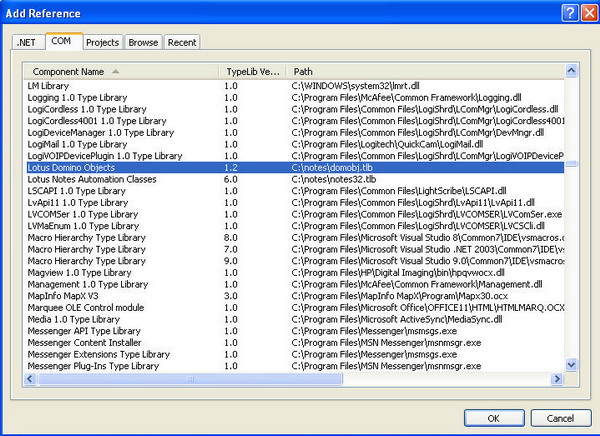Viewport: 600px width, 436px height.
Task: Click the vertical scrollbar up arrow
Action: pyautogui.click(x=571, y=70)
